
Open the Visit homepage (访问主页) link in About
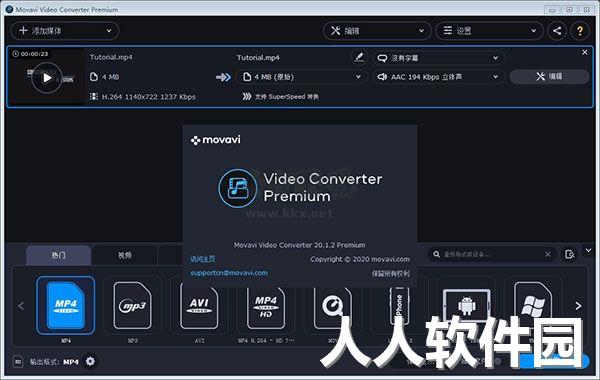(203, 259)
